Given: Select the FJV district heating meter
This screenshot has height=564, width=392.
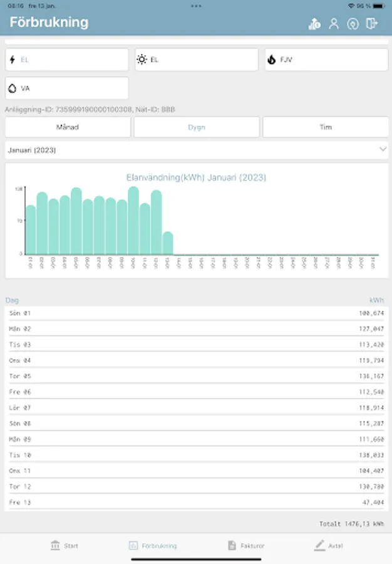Looking at the screenshot, I should [x=326, y=60].
